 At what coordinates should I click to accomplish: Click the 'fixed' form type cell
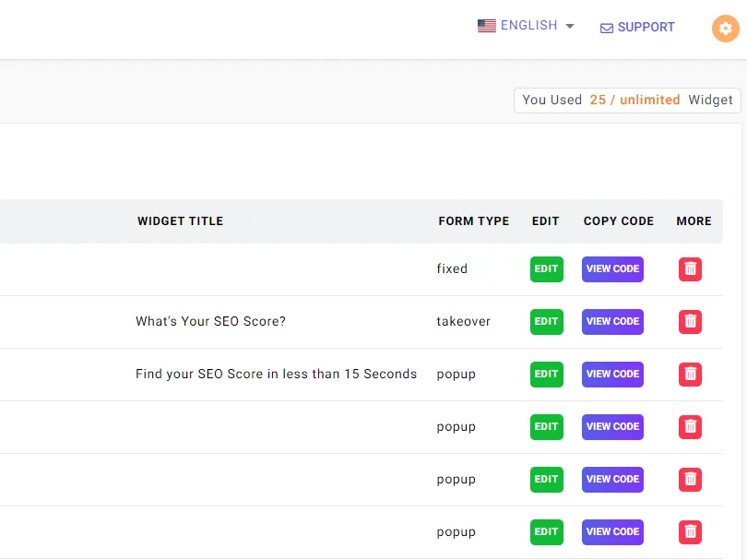[x=452, y=268]
